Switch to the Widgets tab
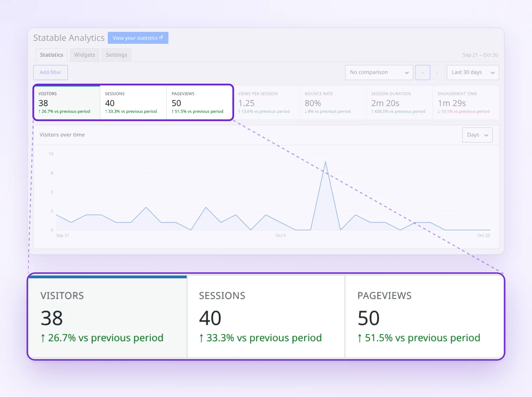The height and width of the screenshot is (397, 532). coord(85,55)
